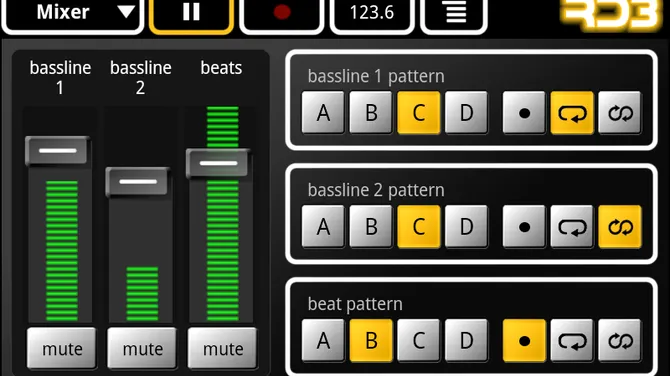This screenshot has height=376, width=670.
Task: Select pattern D for bassline 2
Action: tap(466, 227)
